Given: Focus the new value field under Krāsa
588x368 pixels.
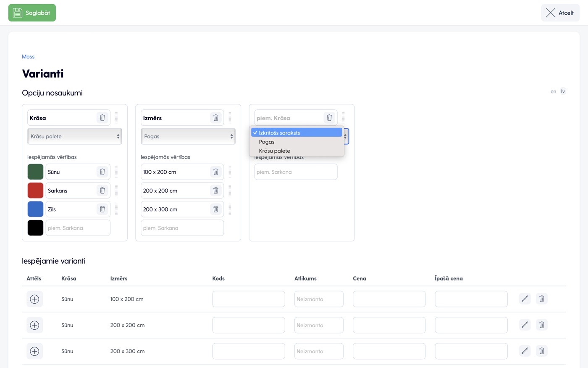Looking at the screenshot, I should pos(78,228).
